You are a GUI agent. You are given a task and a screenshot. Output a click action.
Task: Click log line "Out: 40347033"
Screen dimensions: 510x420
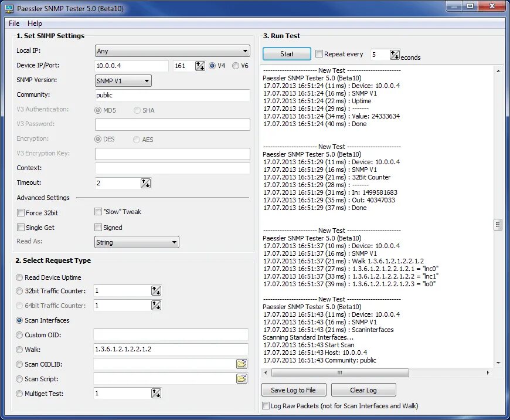coord(329,200)
